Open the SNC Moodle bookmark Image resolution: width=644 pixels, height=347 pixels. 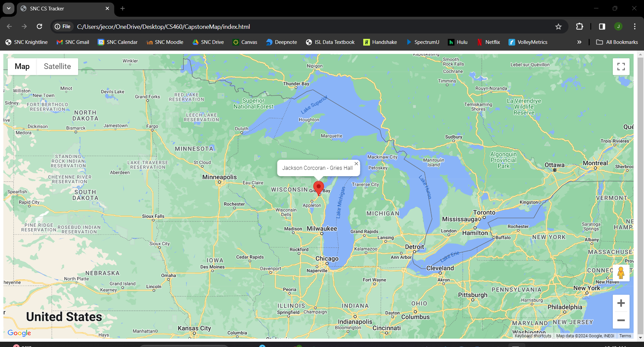pyautogui.click(x=165, y=42)
